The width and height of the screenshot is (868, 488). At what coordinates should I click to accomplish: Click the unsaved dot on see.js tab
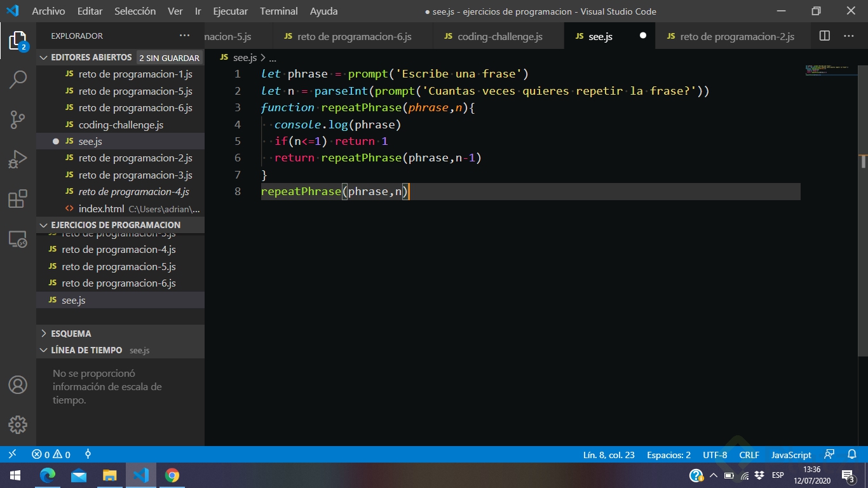tap(642, 36)
